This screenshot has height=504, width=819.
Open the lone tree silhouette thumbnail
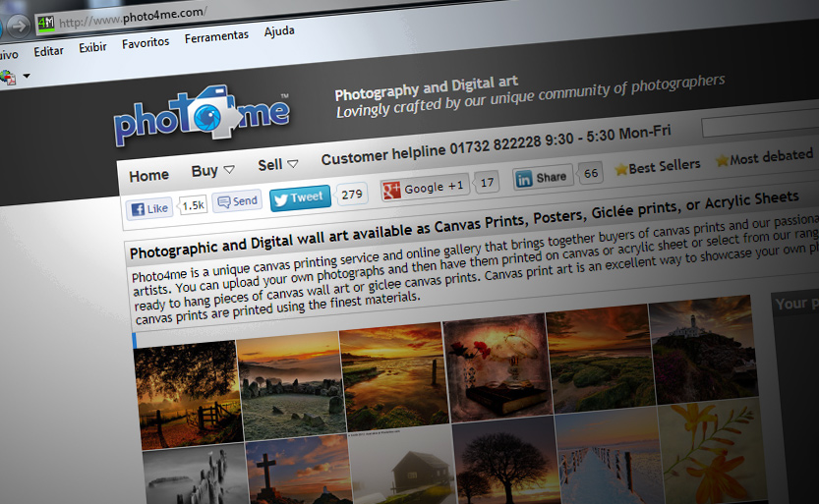pos(505,460)
